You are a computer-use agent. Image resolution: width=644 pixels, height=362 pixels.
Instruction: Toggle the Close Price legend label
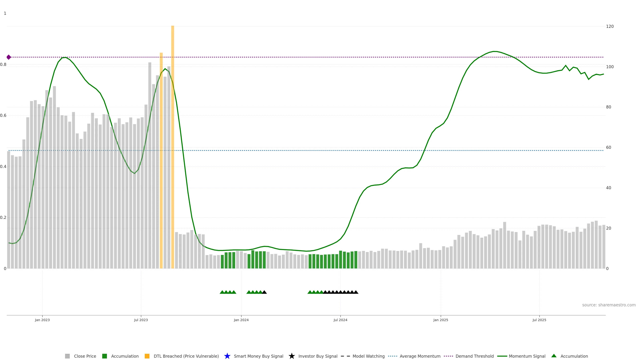(x=85, y=356)
